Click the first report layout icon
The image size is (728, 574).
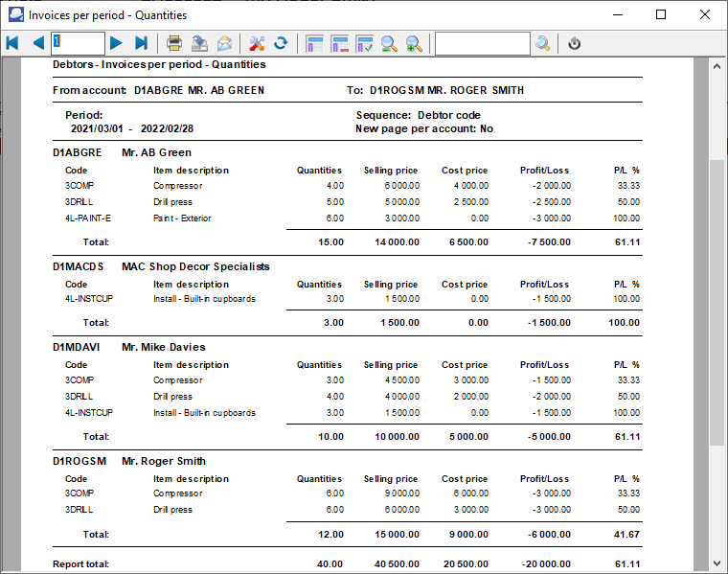[x=314, y=43]
